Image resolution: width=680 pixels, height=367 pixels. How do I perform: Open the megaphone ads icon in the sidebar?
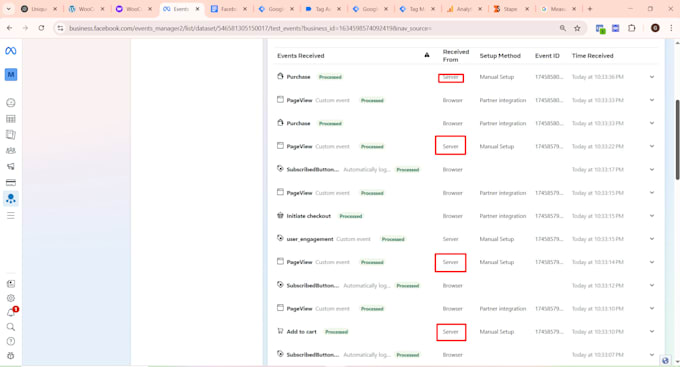click(11, 167)
